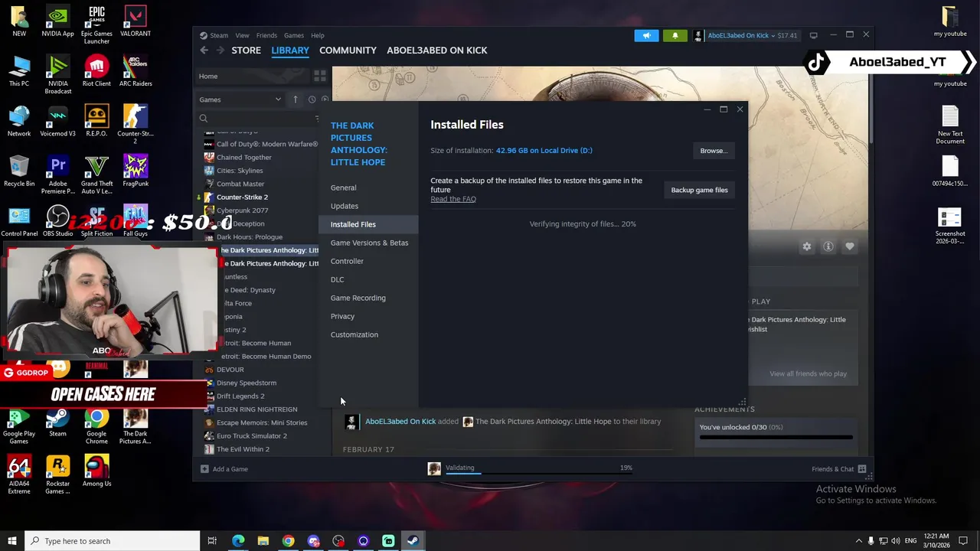Open ARC Raiders desktop icon
This screenshot has width=980, height=551.
tap(136, 72)
